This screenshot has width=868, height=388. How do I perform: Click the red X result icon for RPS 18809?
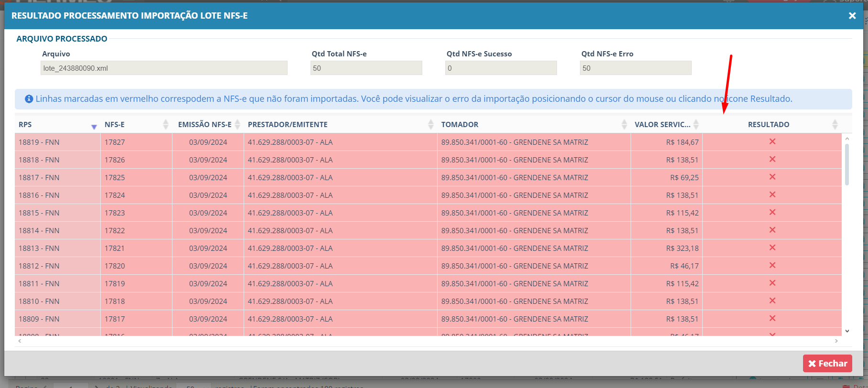click(x=772, y=318)
